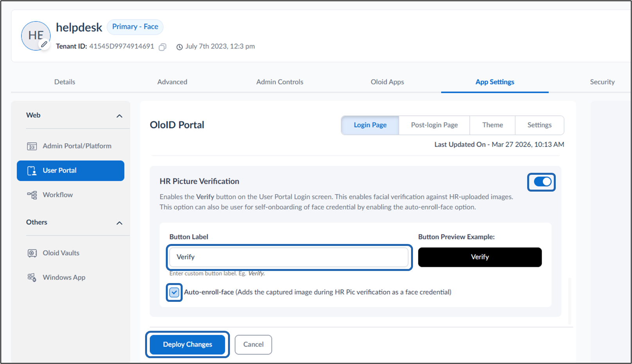
Task: Click the HR Picture Verification heading
Action: coord(199,181)
